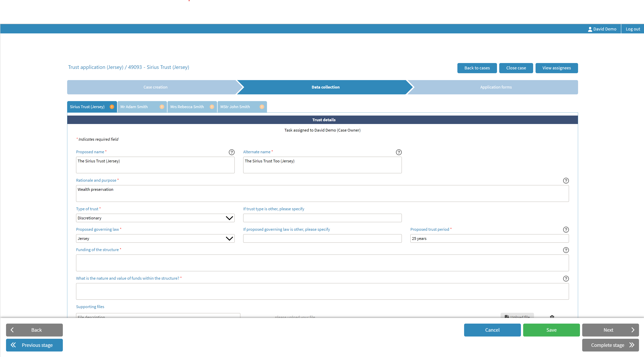The image size is (644, 357).
Task: Show help for Proposed trust period
Action: click(566, 230)
